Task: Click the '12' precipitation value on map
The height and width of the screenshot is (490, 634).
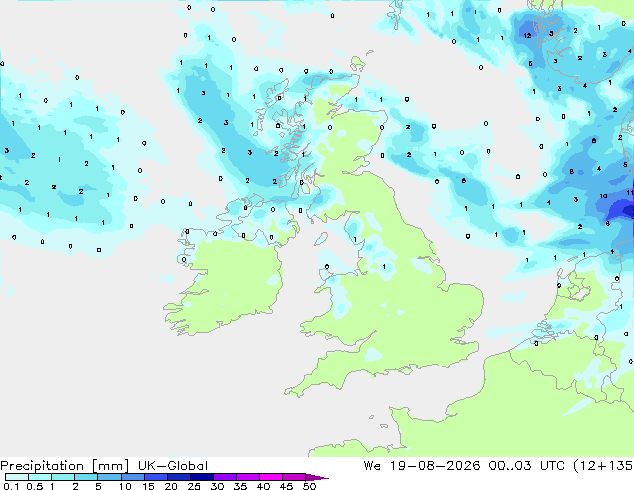Action: click(527, 36)
